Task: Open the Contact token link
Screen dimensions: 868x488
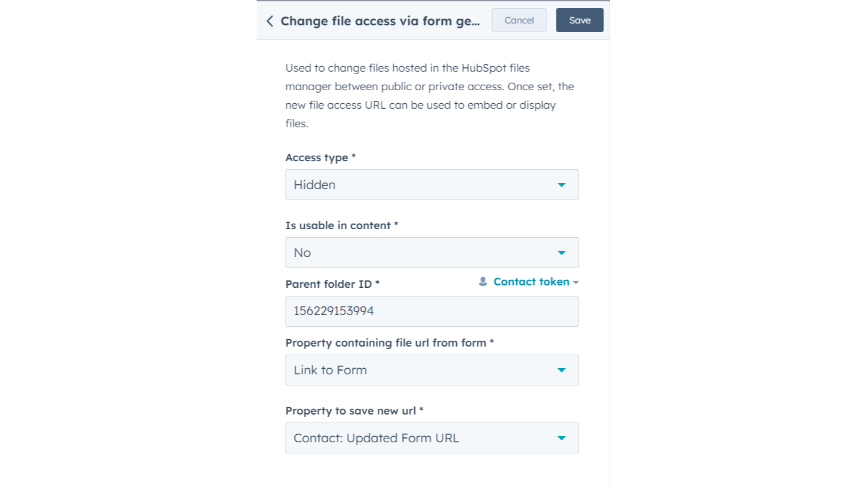Action: (x=531, y=282)
